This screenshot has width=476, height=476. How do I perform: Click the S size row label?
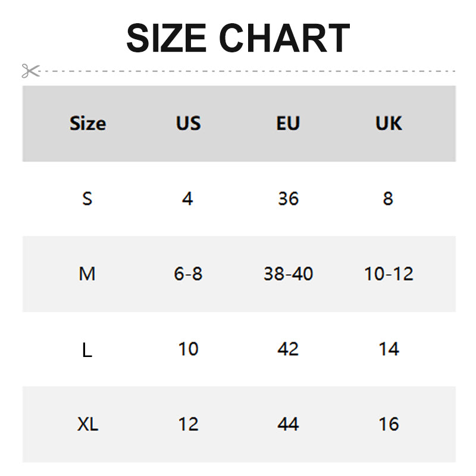pyautogui.click(x=87, y=199)
